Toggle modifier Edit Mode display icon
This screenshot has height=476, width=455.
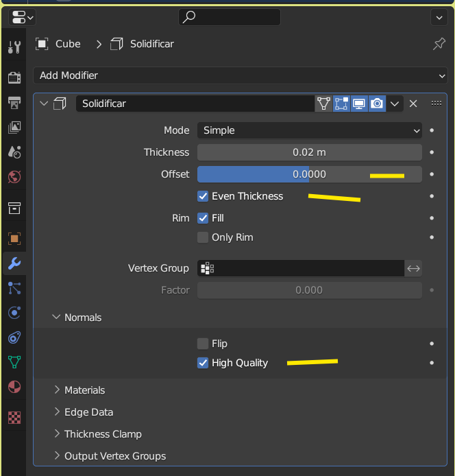(341, 104)
